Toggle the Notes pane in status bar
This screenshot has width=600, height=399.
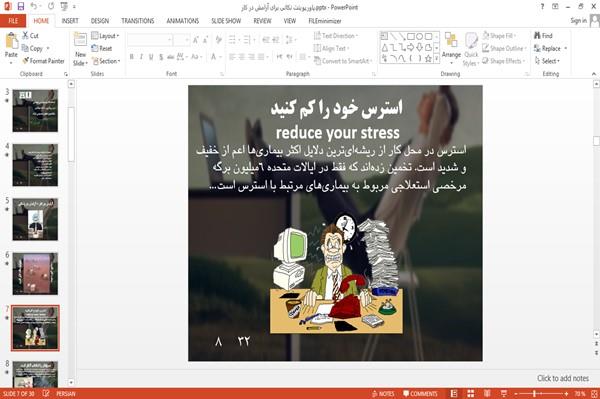[x=383, y=394]
